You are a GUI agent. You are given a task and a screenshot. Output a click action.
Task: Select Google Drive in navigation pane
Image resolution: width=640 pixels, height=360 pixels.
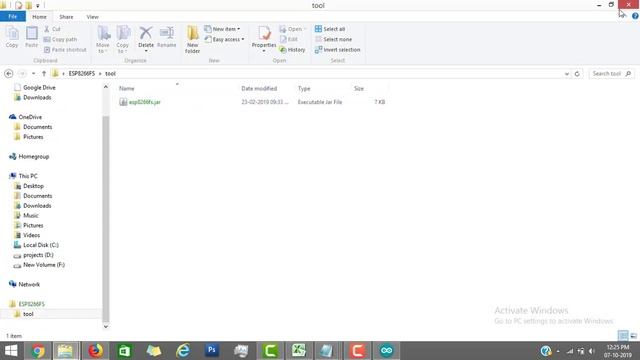[35, 87]
